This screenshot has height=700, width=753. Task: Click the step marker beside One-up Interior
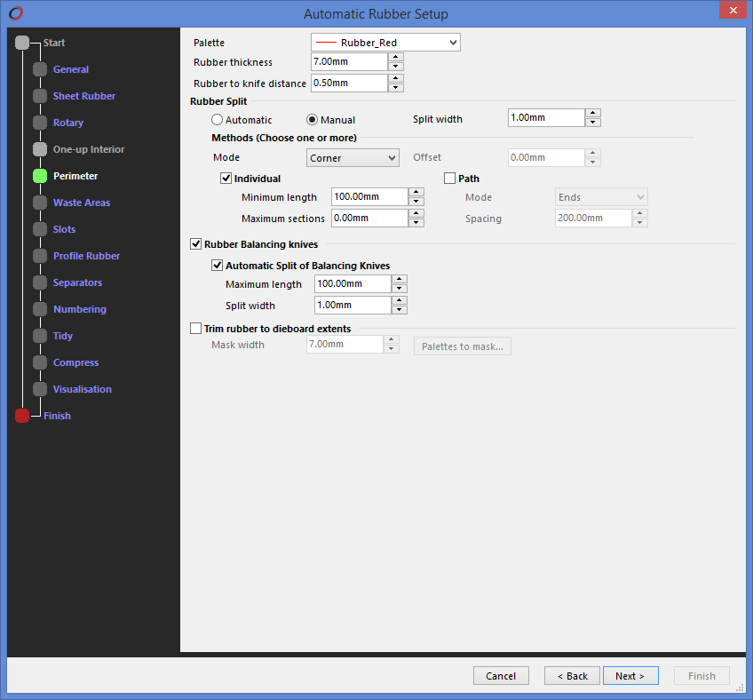pos(40,149)
